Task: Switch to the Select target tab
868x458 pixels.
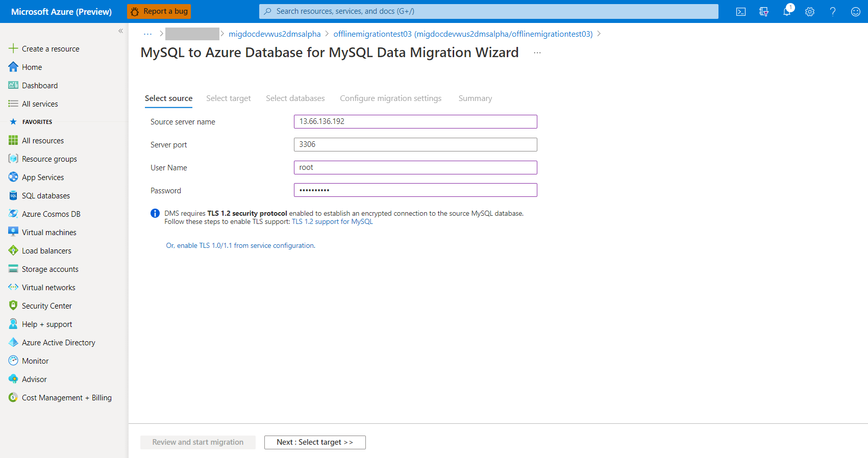Action: click(229, 98)
